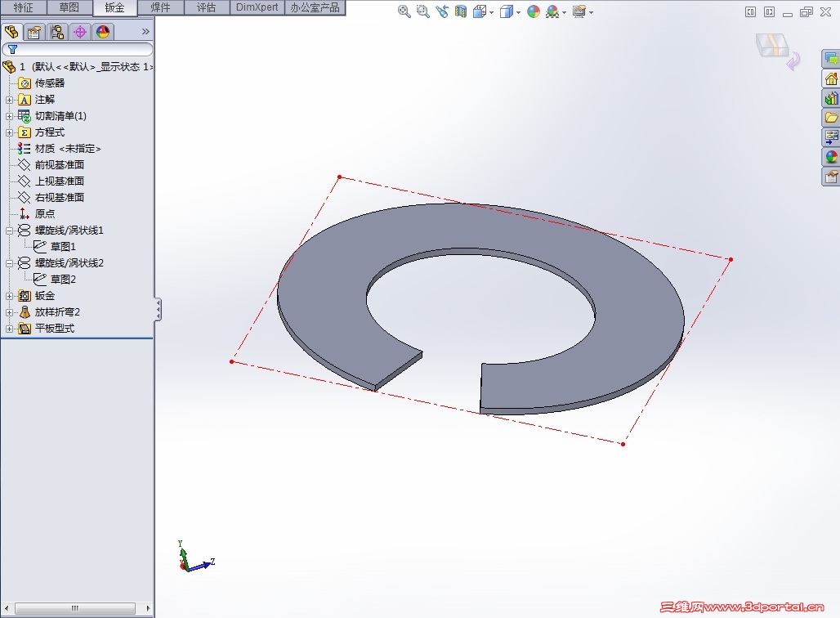The height and width of the screenshot is (618, 840).
Task: Expand the 方程式 node
Action: pos(9,132)
